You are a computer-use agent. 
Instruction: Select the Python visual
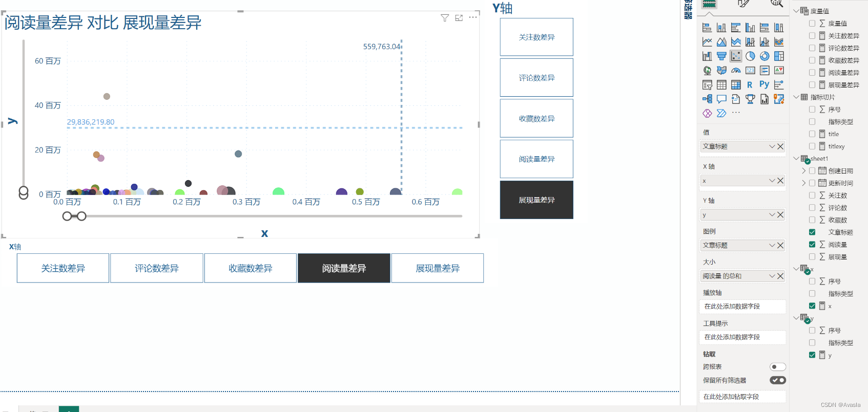point(764,85)
